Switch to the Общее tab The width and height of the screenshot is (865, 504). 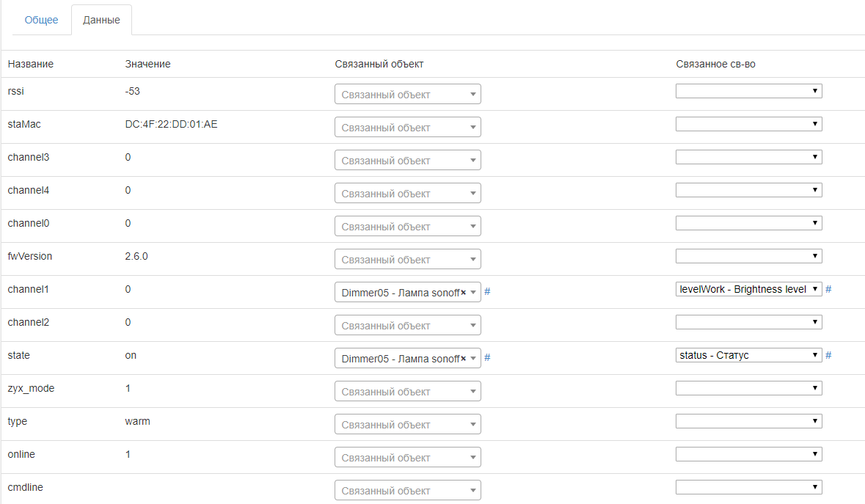[x=41, y=20]
